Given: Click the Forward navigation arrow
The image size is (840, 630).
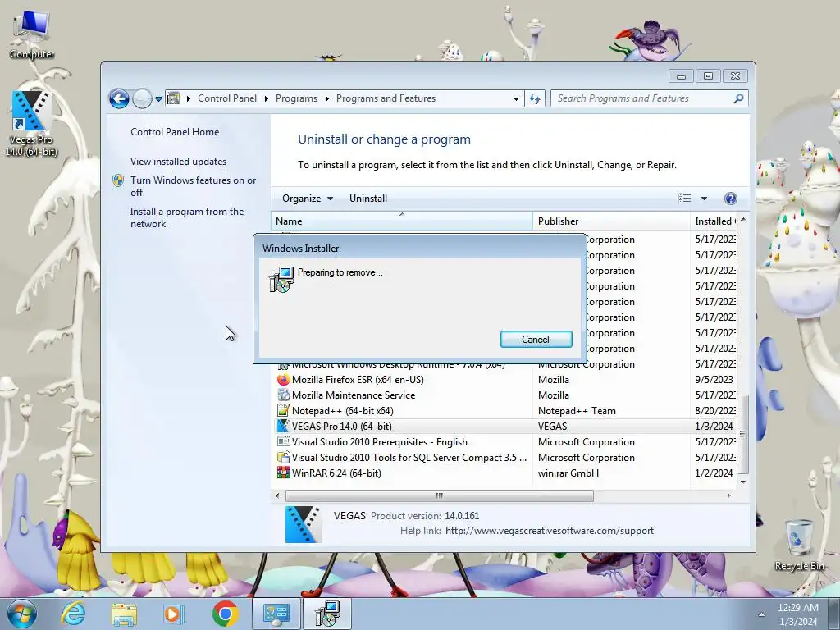Looking at the screenshot, I should tap(142, 98).
